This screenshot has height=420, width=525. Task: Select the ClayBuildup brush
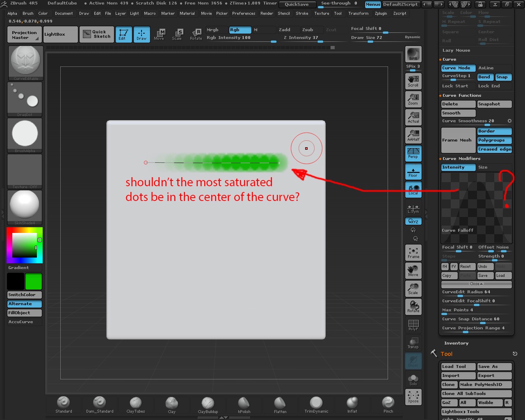[x=208, y=405]
